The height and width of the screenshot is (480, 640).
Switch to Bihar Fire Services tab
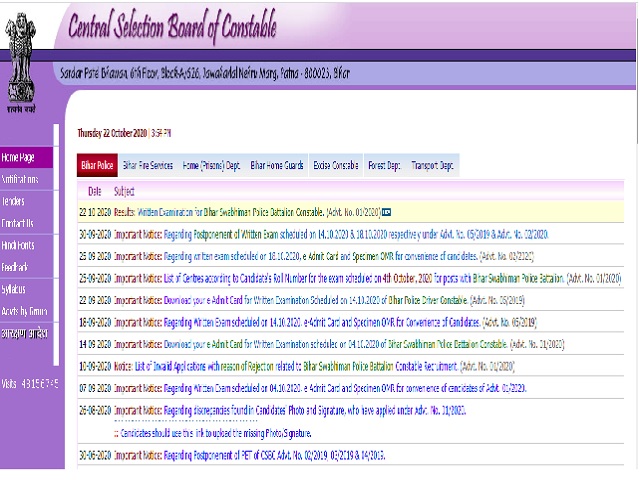(x=148, y=165)
